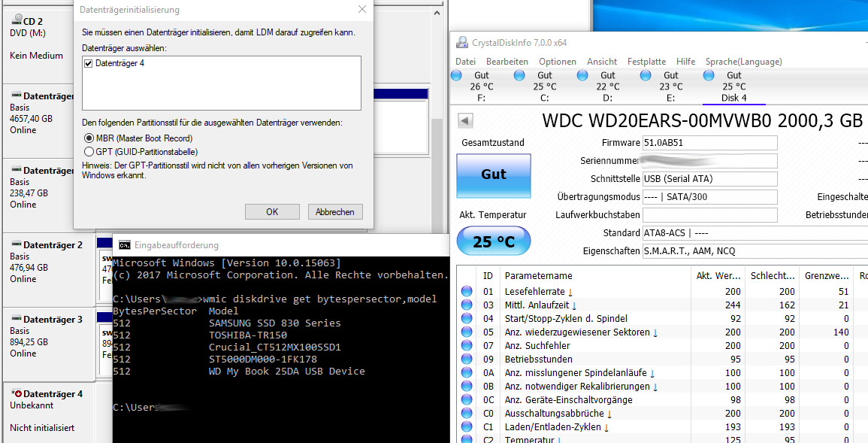Select the E: drive status tab

pos(671,86)
